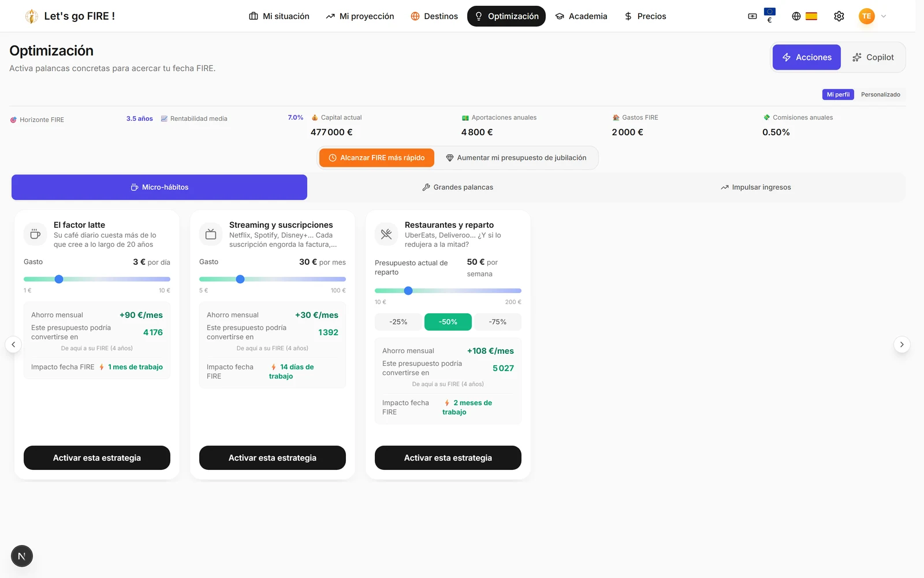This screenshot has width=924, height=578.
Task: Click the settings gear icon
Action: [x=839, y=16]
